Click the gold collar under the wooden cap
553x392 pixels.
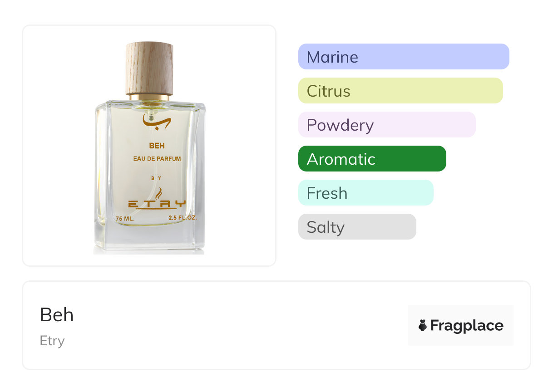(x=149, y=97)
